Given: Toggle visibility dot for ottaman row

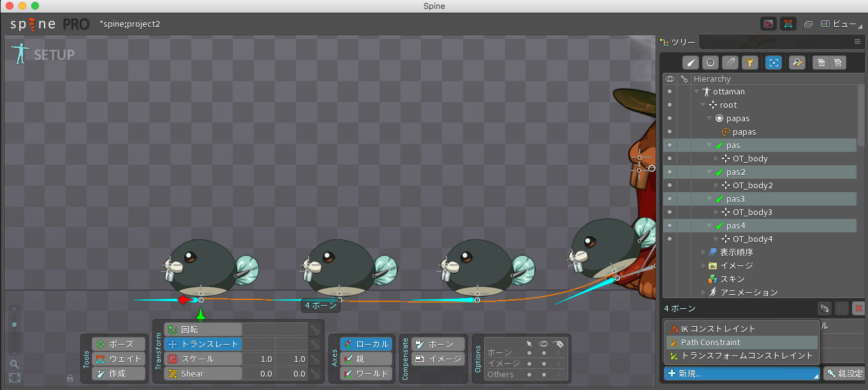Looking at the screenshot, I should [x=670, y=92].
